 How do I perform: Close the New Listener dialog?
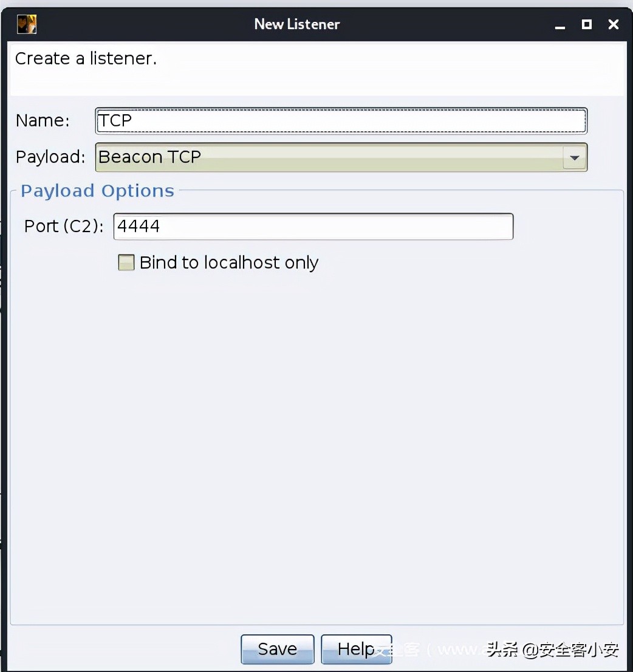614,24
